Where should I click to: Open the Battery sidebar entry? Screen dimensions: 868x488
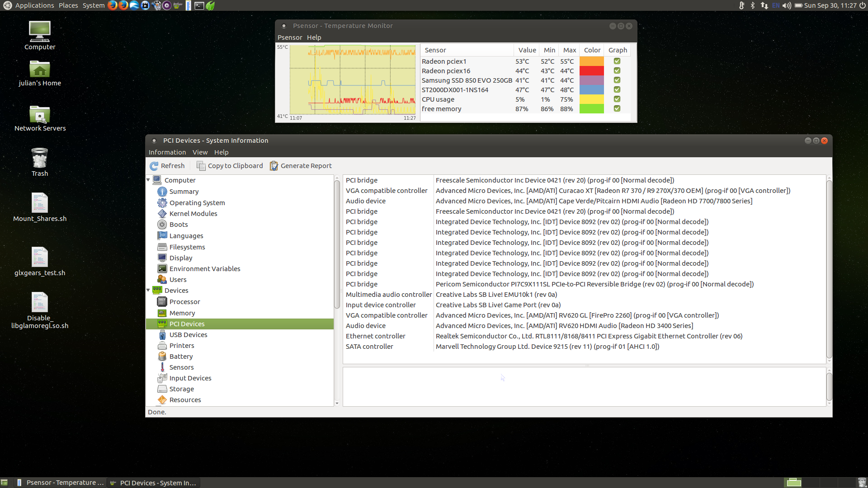(x=181, y=357)
